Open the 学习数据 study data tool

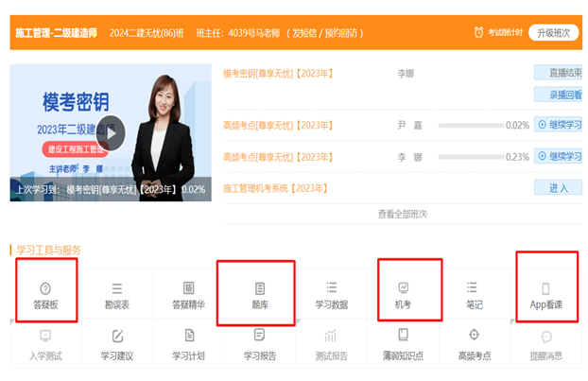tap(332, 296)
